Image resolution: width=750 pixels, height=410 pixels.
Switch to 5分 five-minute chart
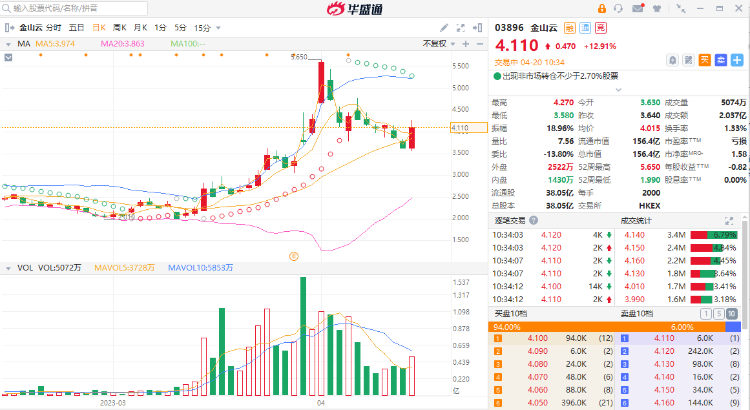click(x=180, y=28)
